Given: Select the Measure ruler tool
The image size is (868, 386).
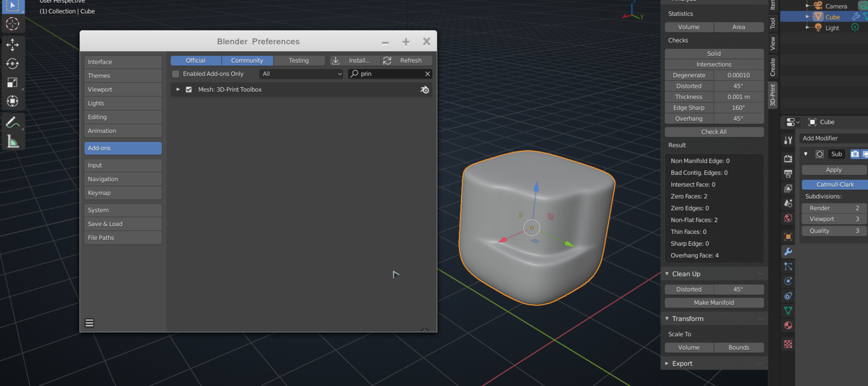Looking at the screenshot, I should (12, 141).
